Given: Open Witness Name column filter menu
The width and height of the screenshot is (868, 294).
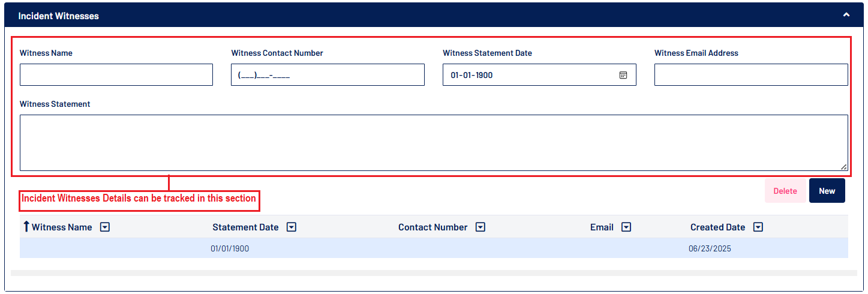Looking at the screenshot, I should click(x=105, y=227).
